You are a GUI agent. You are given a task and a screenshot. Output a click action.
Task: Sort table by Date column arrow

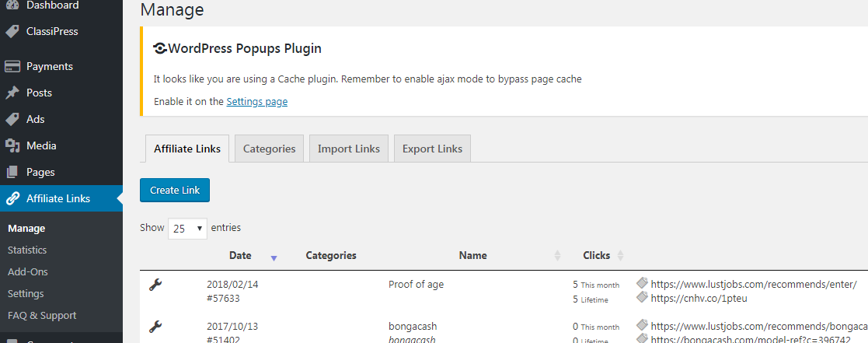(x=274, y=257)
